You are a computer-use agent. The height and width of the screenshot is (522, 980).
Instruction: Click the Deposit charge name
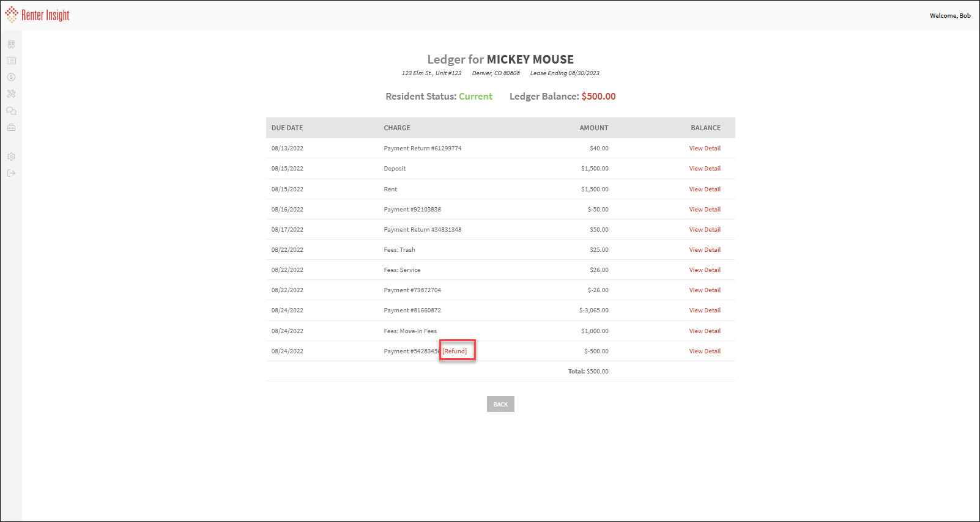point(395,168)
